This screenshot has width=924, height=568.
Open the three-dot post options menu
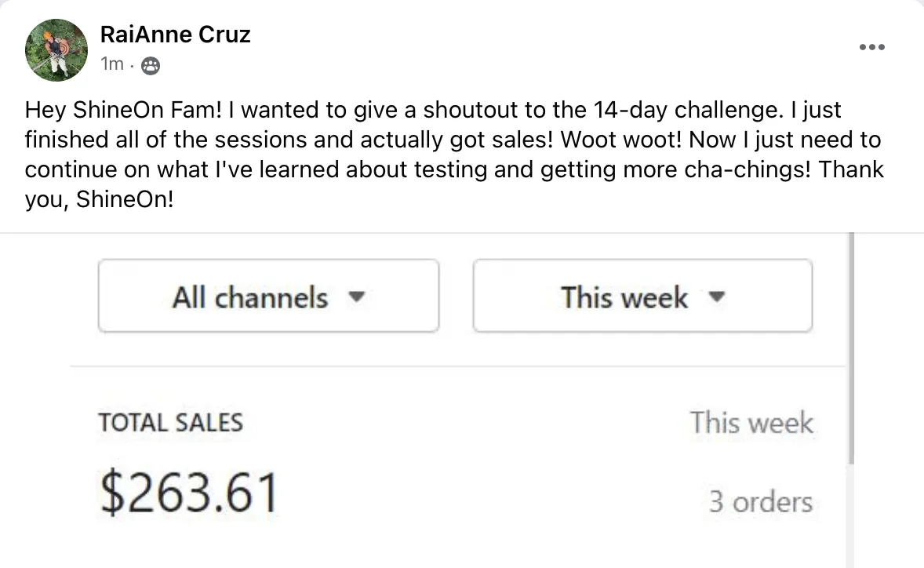click(871, 47)
